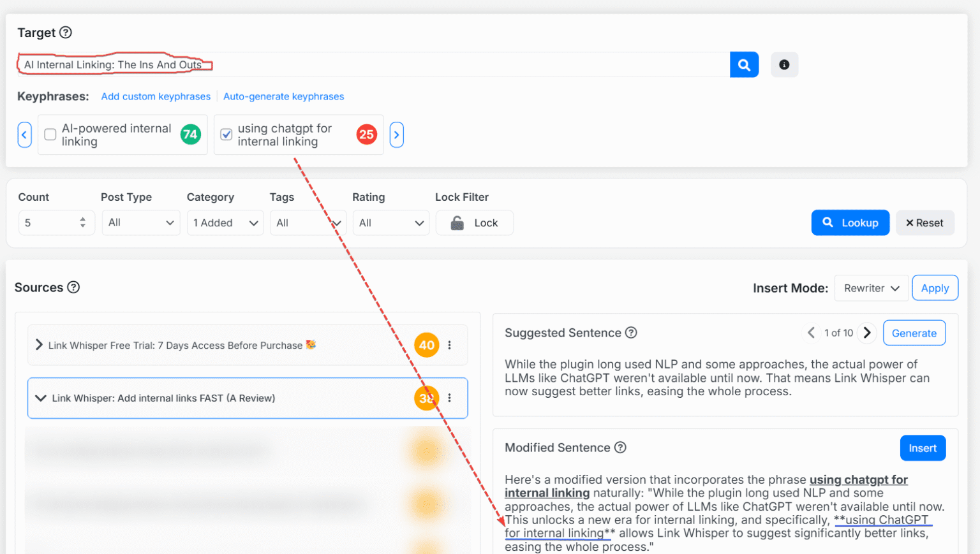Toggle the Lock filter button
Viewport: 980px width, 554px height.
474,222
